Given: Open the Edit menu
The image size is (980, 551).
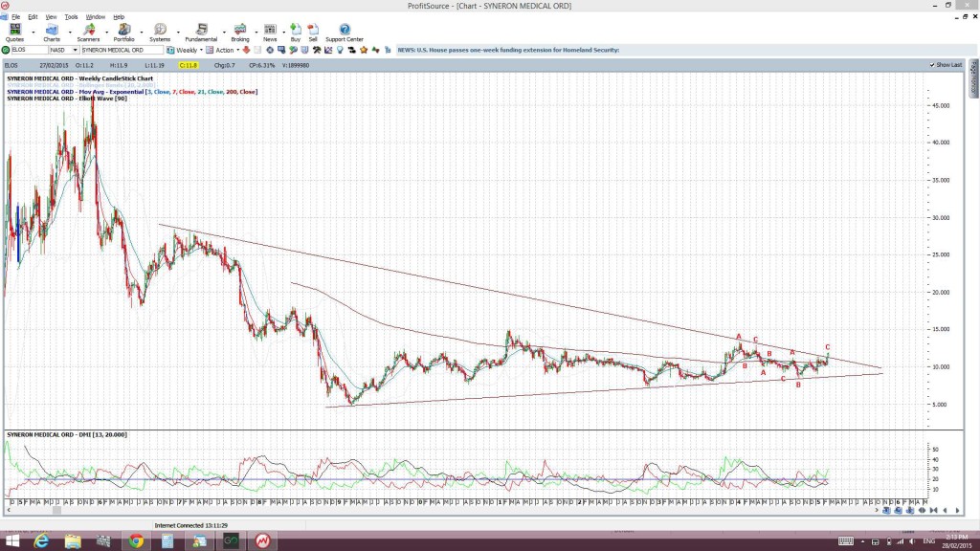Looking at the screenshot, I should pyautogui.click(x=33, y=17).
